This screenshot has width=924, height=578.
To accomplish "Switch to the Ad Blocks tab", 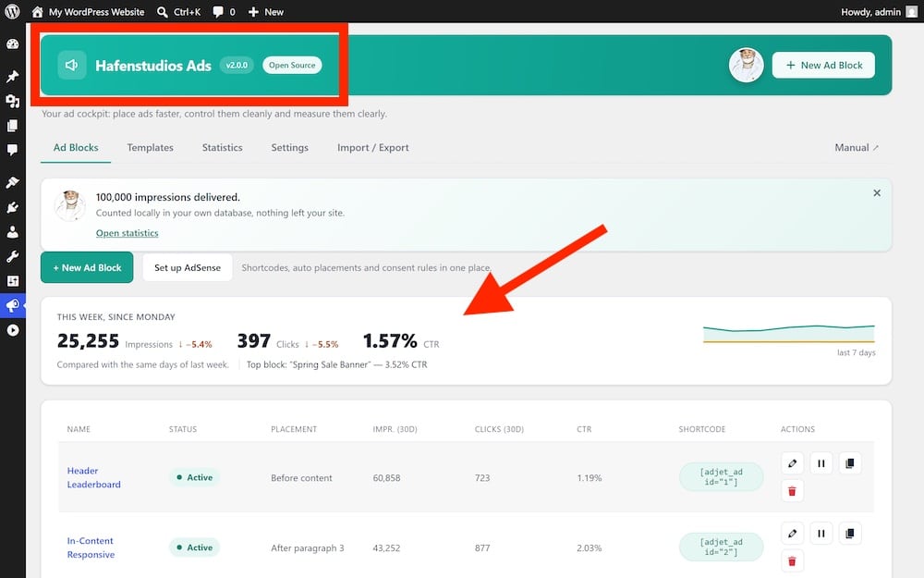I will tap(76, 147).
